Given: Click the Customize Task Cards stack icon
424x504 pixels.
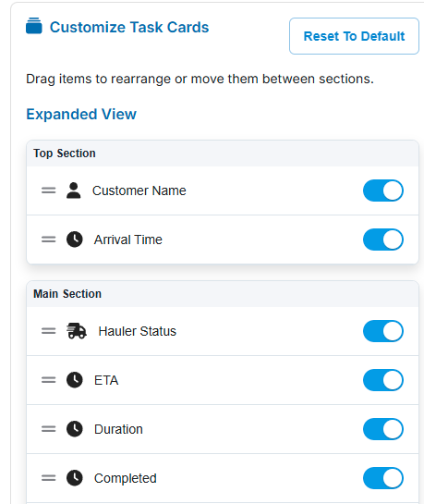Looking at the screenshot, I should (33, 26).
